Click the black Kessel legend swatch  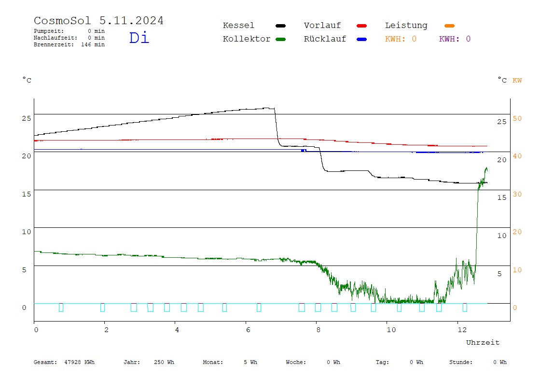[x=280, y=26]
